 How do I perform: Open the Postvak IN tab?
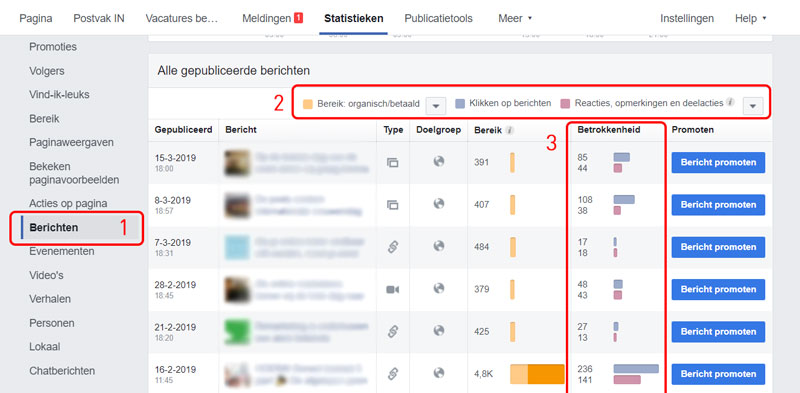click(99, 18)
